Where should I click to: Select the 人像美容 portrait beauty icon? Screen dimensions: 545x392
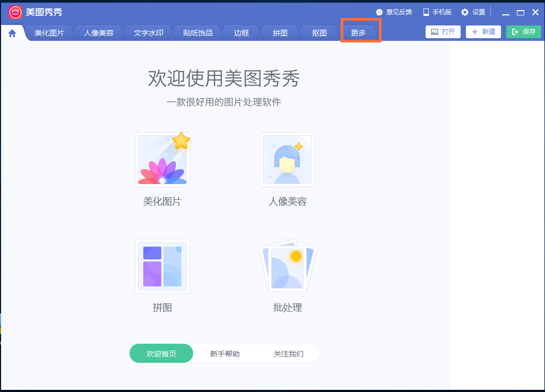(x=287, y=160)
